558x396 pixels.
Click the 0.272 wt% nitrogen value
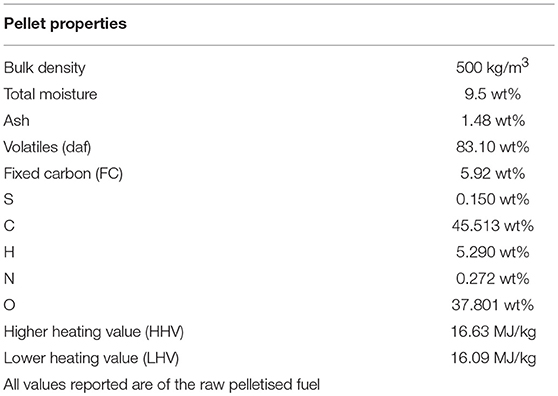[493, 279]
